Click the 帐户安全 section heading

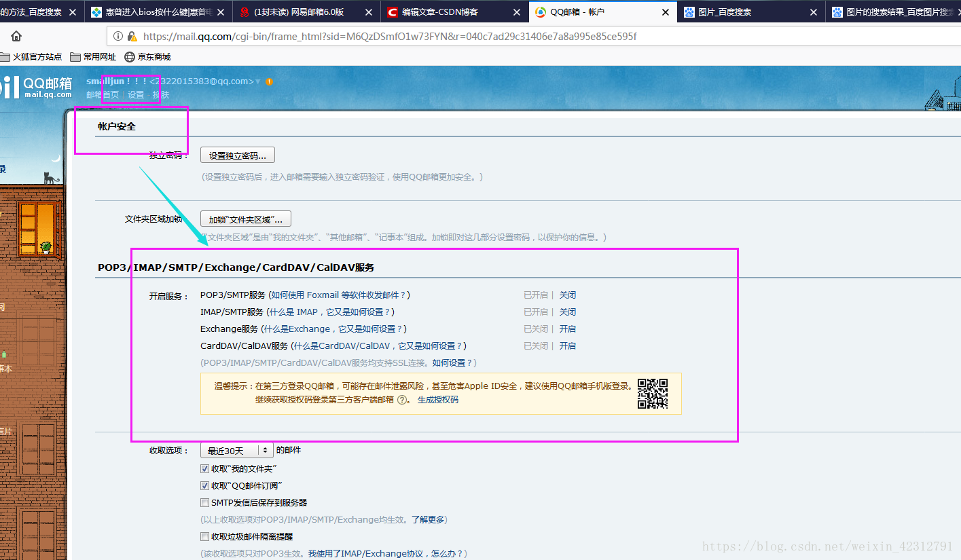(117, 127)
